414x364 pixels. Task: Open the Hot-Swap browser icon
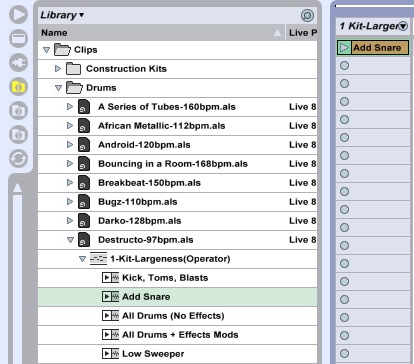point(18,159)
